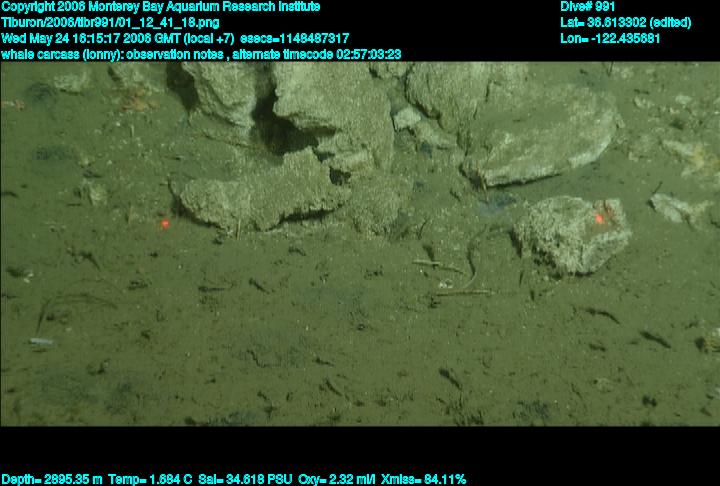Click the esecs=1148487317 value
Screen dimensions: 720x486
pos(295,38)
